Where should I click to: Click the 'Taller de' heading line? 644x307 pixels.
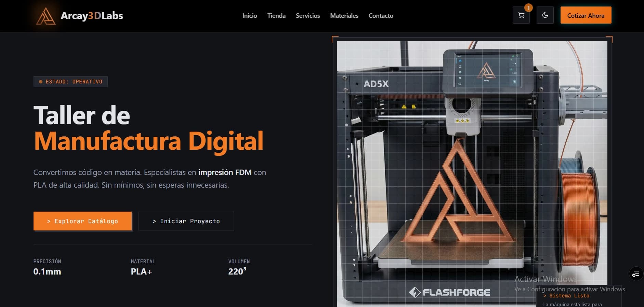click(x=82, y=115)
